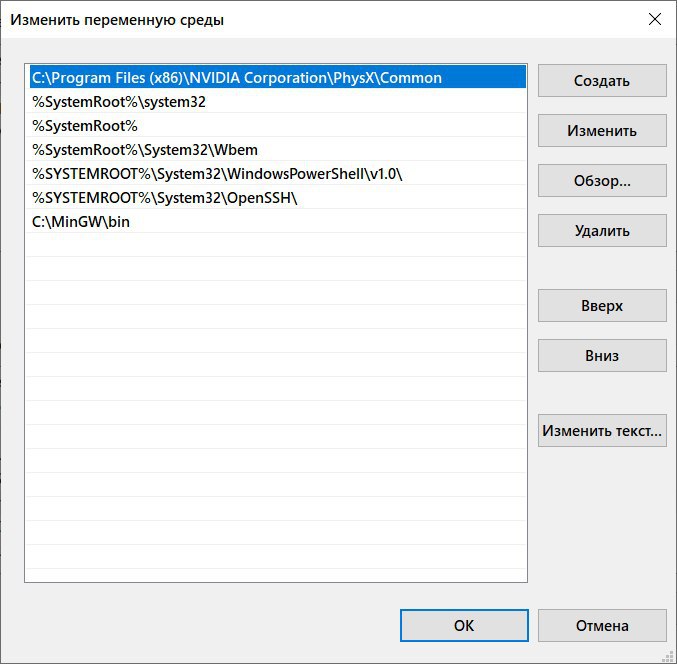Image resolution: width=677 pixels, height=664 pixels.
Task: Click the empty row directly below C:\MinGW\bin
Action: click(x=275, y=245)
